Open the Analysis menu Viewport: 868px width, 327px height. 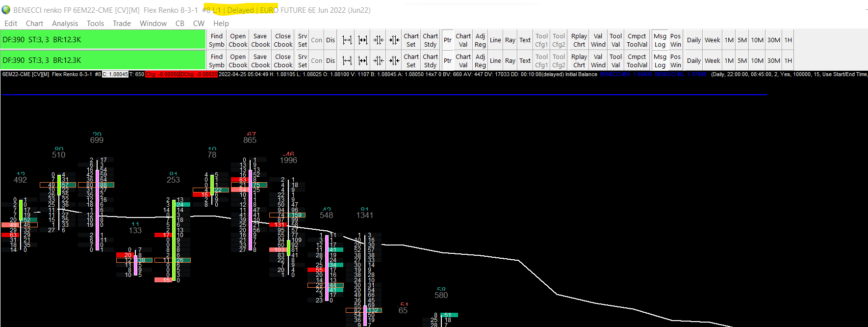tap(65, 24)
